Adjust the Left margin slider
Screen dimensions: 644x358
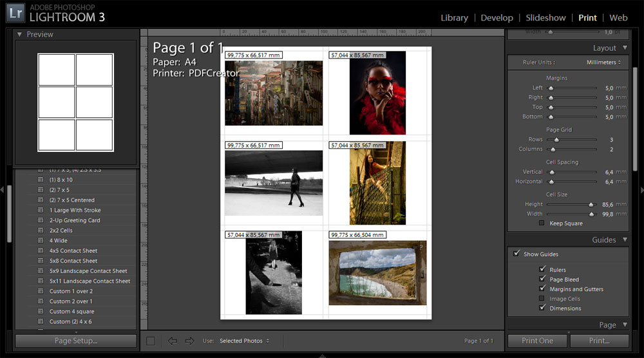point(551,88)
